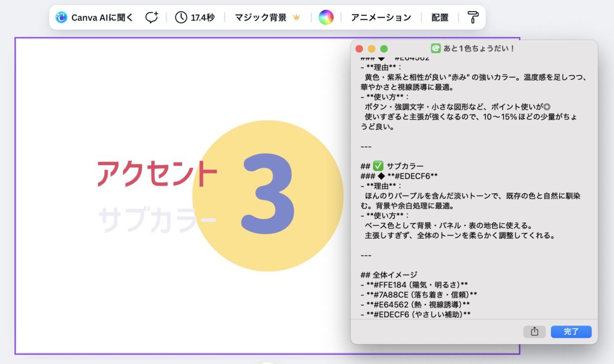
Task: Open the アニメーション panel
Action: click(x=381, y=17)
